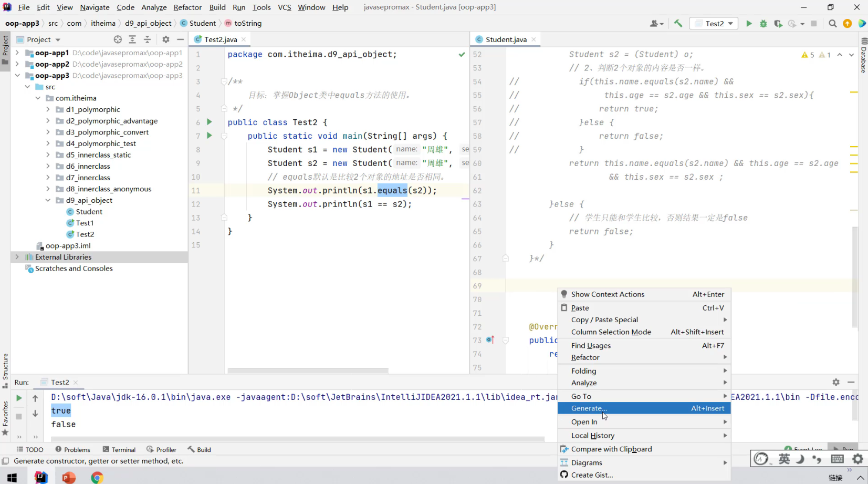The image size is (868, 484).
Task: Toggle the Structure side tool window
Action: (5, 370)
